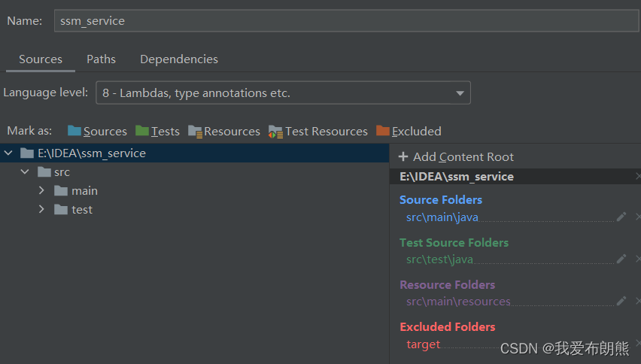Screen dimensions: 641x364
Task: Edit properties of src\test\java with pencil icon
Action: tap(621, 259)
